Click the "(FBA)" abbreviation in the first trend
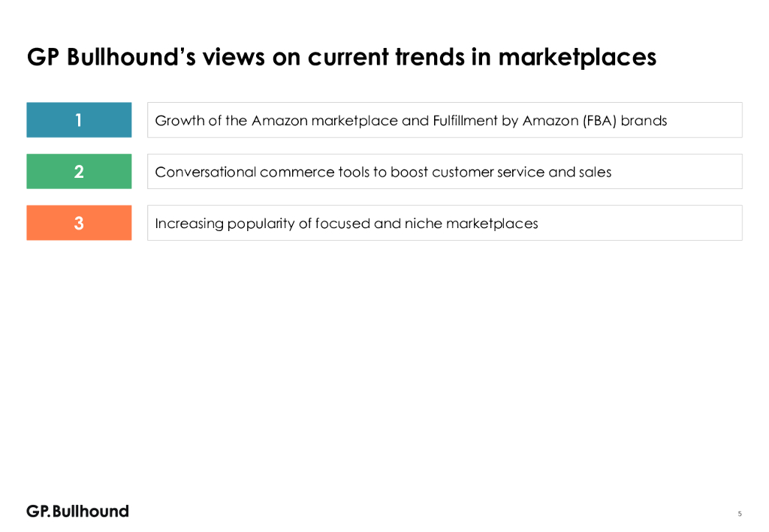Viewport: 769px width, 532px height. point(599,121)
